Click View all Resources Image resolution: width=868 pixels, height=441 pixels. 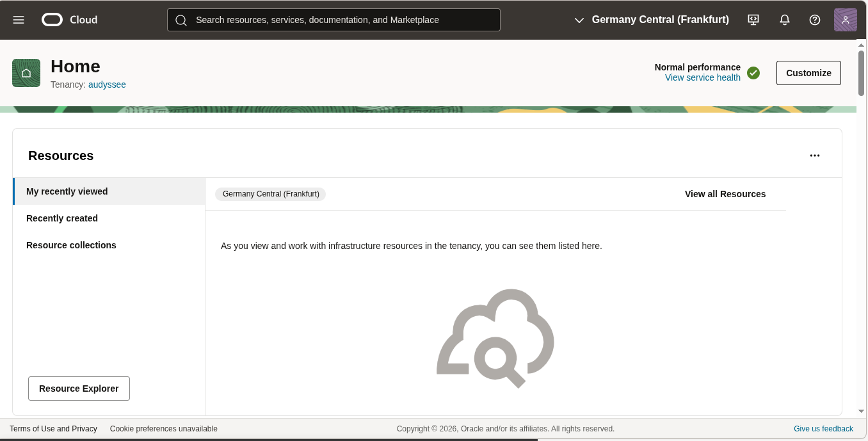[x=725, y=194]
